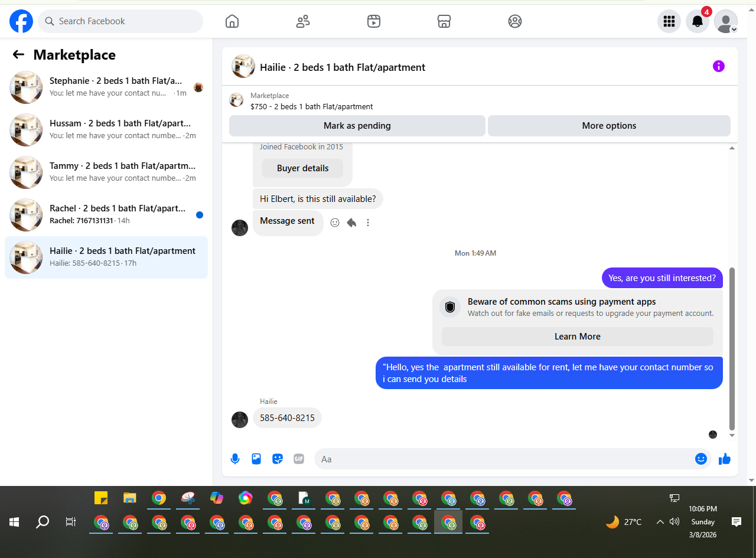The width and height of the screenshot is (756, 558).
Task: Choose a GIF
Action: coord(299,459)
